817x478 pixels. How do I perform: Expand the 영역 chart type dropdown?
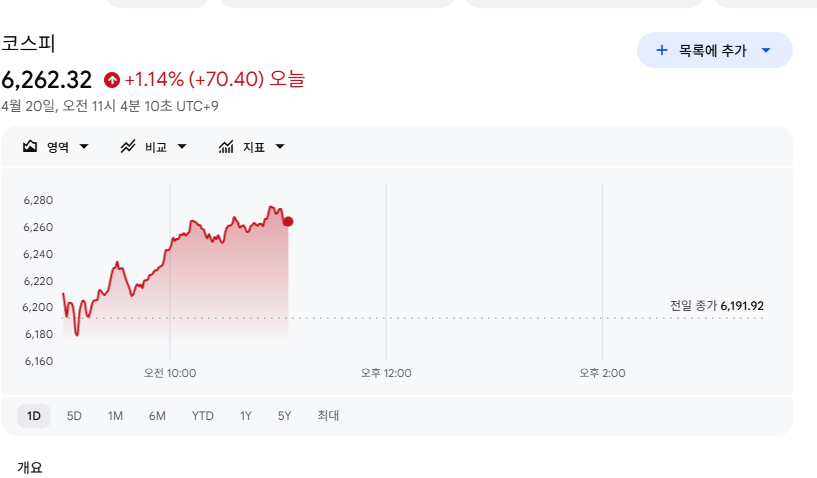84,147
